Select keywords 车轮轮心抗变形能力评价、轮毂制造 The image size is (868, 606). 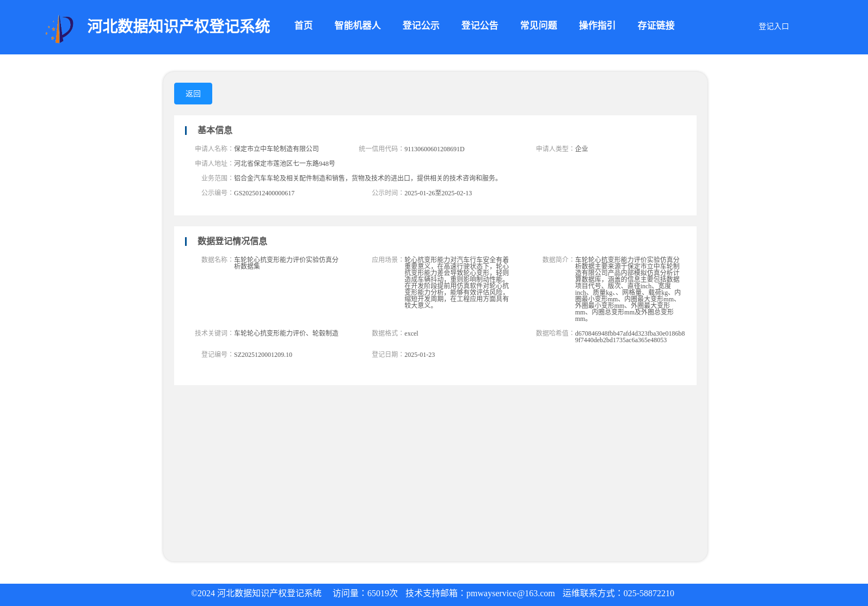(x=286, y=333)
